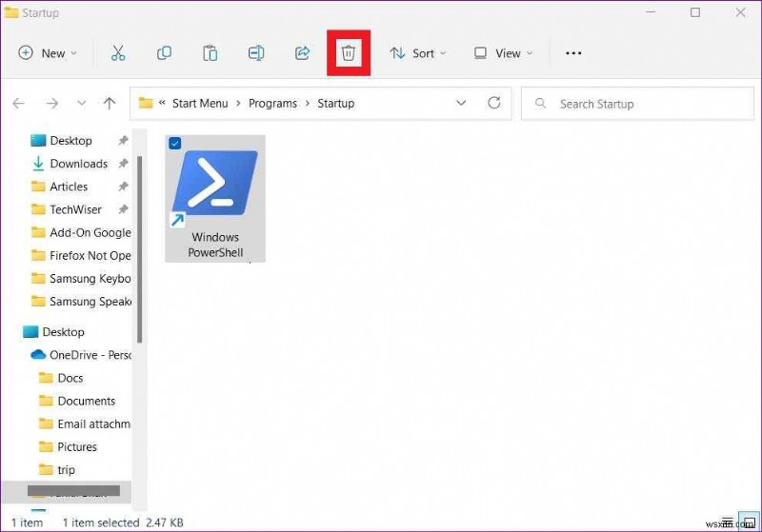The width and height of the screenshot is (762, 532).
Task: Open the New dropdown menu
Action: (x=48, y=53)
